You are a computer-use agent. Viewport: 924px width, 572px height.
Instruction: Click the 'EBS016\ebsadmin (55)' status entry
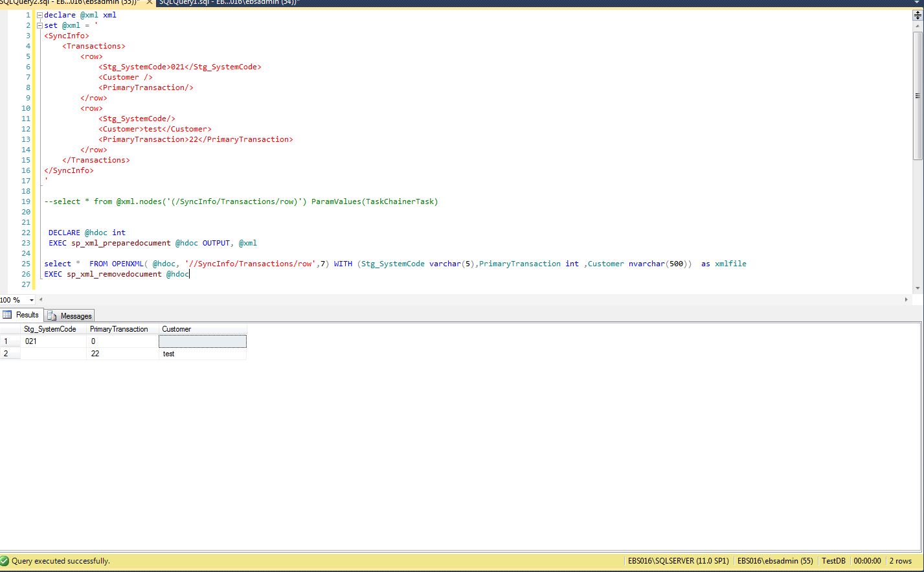pos(775,561)
